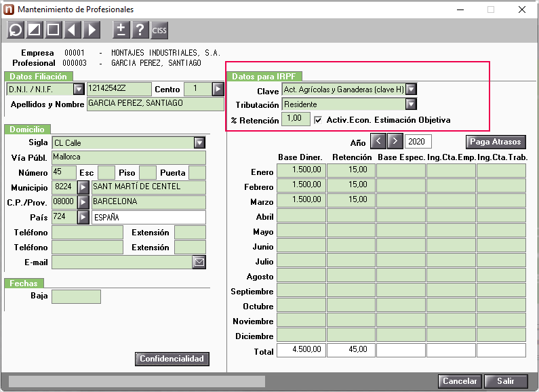Click the Número field with 45
This screenshot has height=392, width=539.
coord(64,173)
